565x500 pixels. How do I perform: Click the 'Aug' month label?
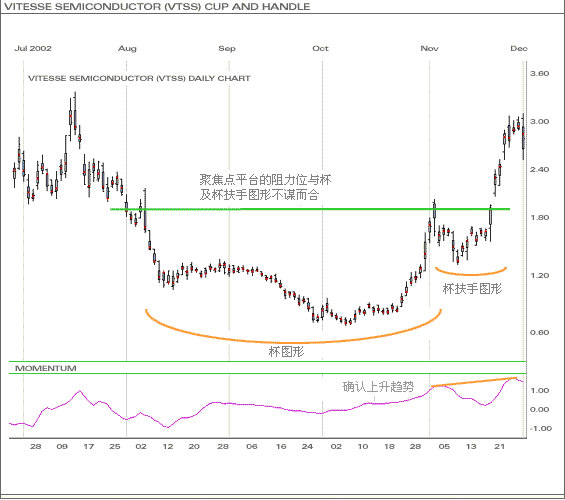pos(127,48)
